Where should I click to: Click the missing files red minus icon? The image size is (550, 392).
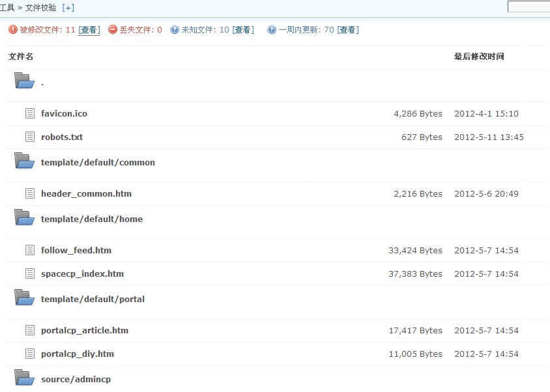coord(113,30)
